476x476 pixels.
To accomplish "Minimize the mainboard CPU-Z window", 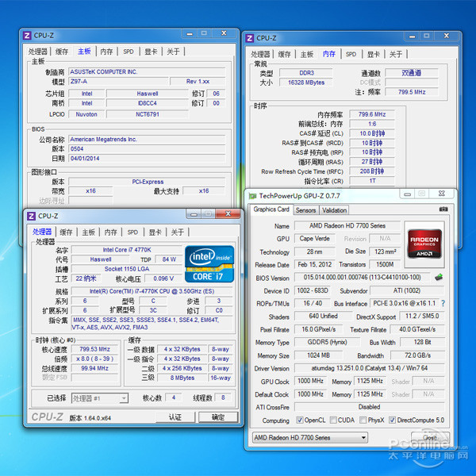I will pos(190,33).
